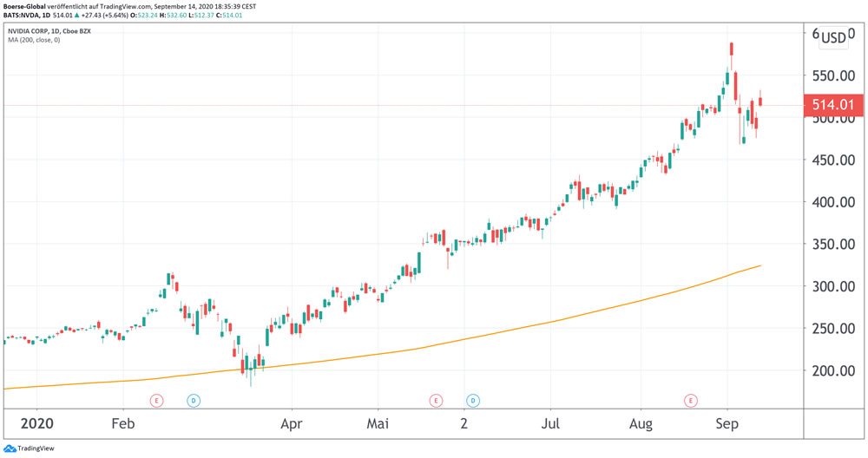Click the 2020 label on time axis
This screenshot has width=868, height=458.
pos(37,423)
